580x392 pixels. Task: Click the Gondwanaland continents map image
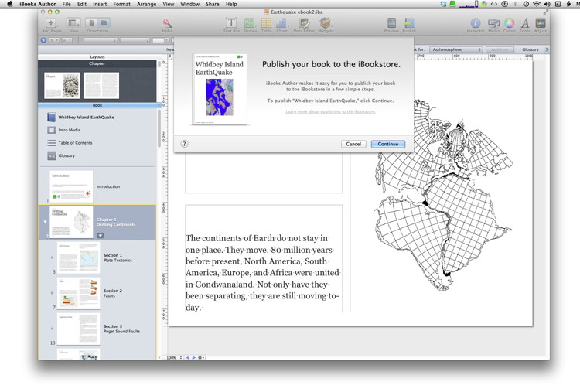[x=444, y=195]
